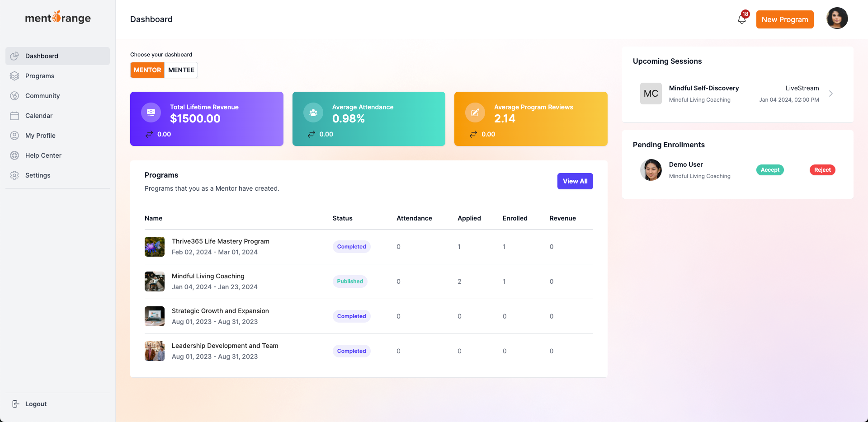The width and height of the screenshot is (868, 422).
Task: Click the arrows icon under 0.98%
Action: tap(311, 134)
